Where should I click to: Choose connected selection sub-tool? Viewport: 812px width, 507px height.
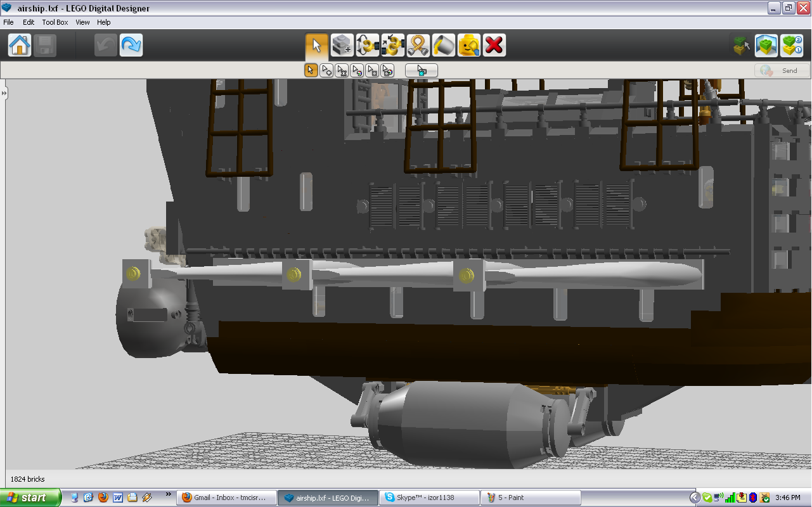tap(342, 70)
